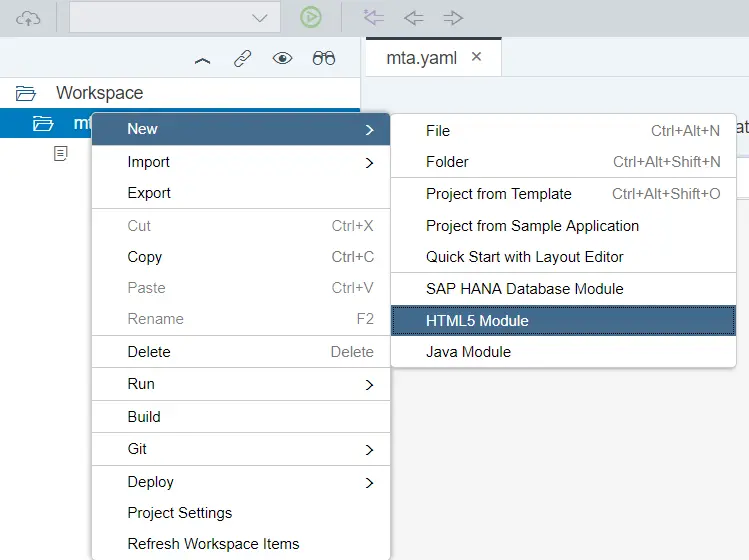The height and width of the screenshot is (560, 749).
Task: Expand the New submenu chevron
Action: 369,130
